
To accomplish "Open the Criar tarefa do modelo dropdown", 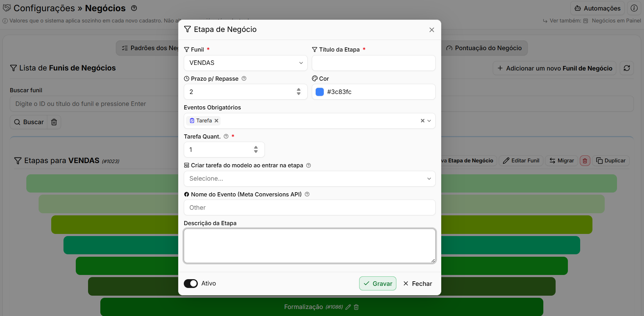I will coord(310,179).
